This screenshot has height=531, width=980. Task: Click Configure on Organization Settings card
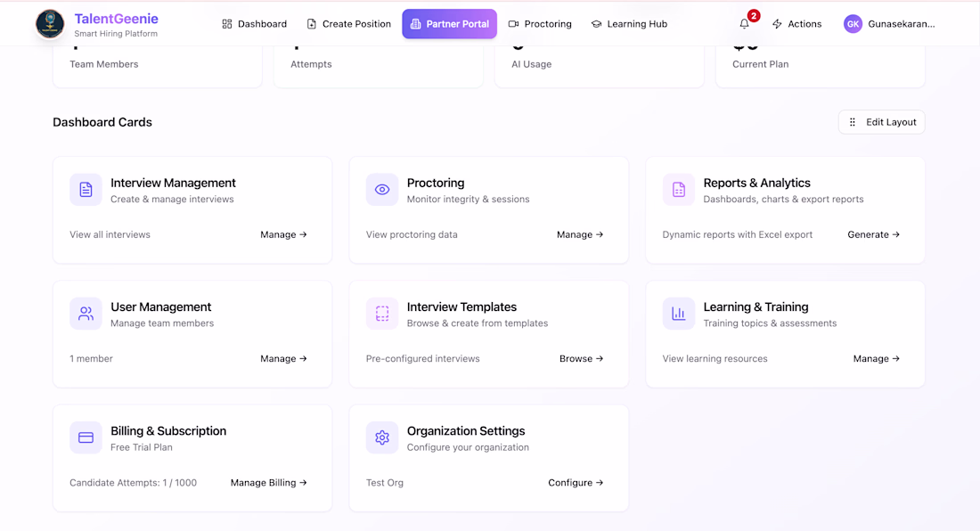pyautogui.click(x=576, y=482)
